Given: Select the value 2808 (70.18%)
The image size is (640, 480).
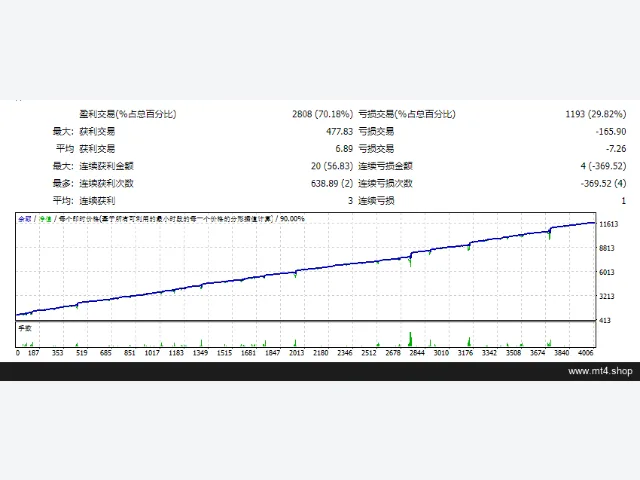Looking at the screenshot, I should 322,114.
